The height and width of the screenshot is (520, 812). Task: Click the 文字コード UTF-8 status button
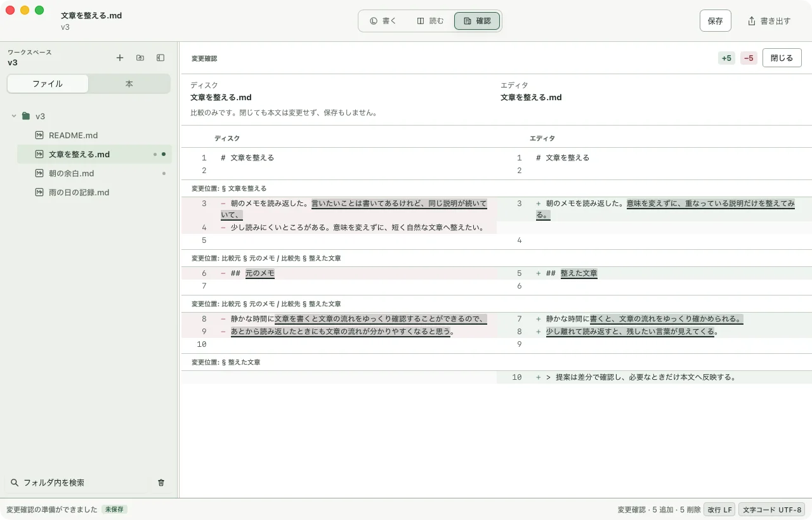pos(771,510)
